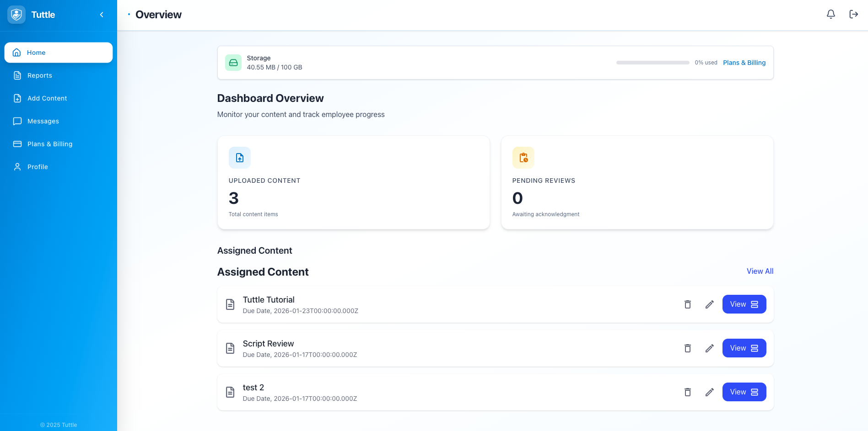Open the notification bell icon
Image resolution: width=868 pixels, height=431 pixels.
pos(830,14)
